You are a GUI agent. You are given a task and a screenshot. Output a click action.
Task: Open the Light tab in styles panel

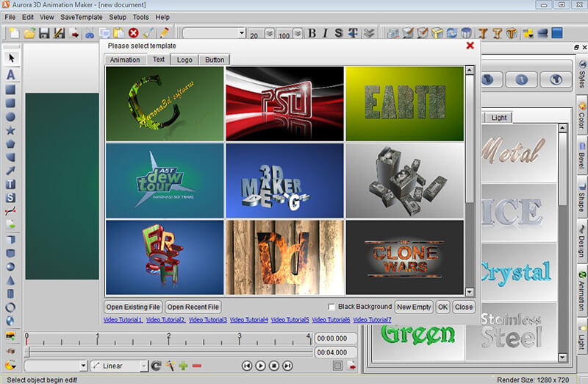pyautogui.click(x=499, y=118)
